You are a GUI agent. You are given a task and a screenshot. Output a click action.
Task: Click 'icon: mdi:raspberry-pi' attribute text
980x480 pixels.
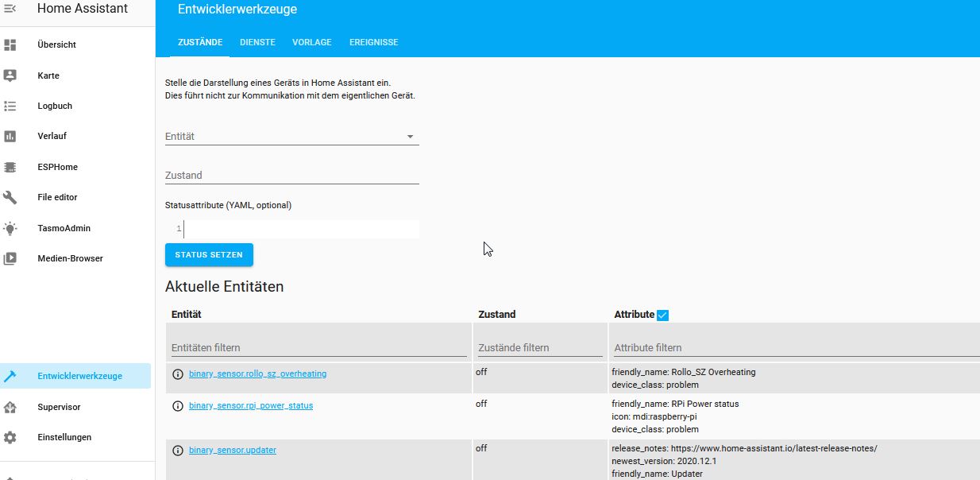[x=654, y=416]
